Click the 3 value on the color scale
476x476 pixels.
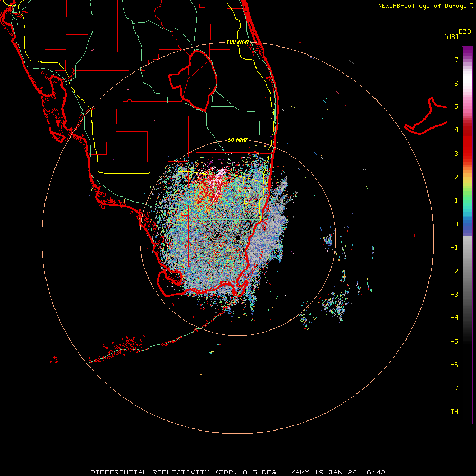click(456, 153)
